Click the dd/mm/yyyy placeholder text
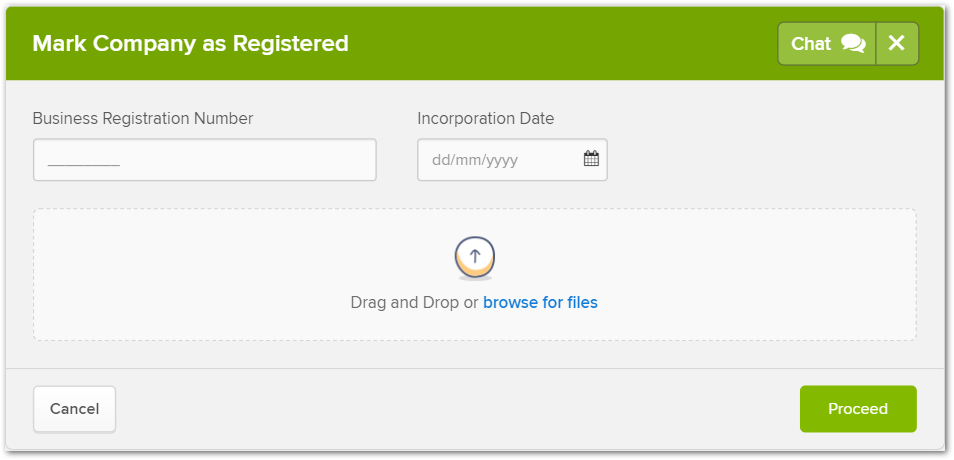 [475, 160]
